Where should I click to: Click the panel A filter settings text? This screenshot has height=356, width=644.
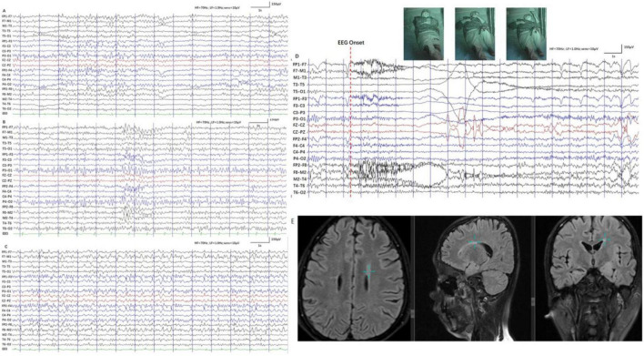coord(220,7)
